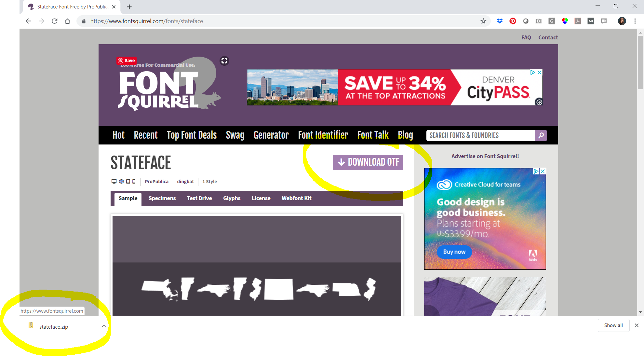This screenshot has height=356, width=644.
Task: Click the search magnifier icon
Action: point(541,135)
